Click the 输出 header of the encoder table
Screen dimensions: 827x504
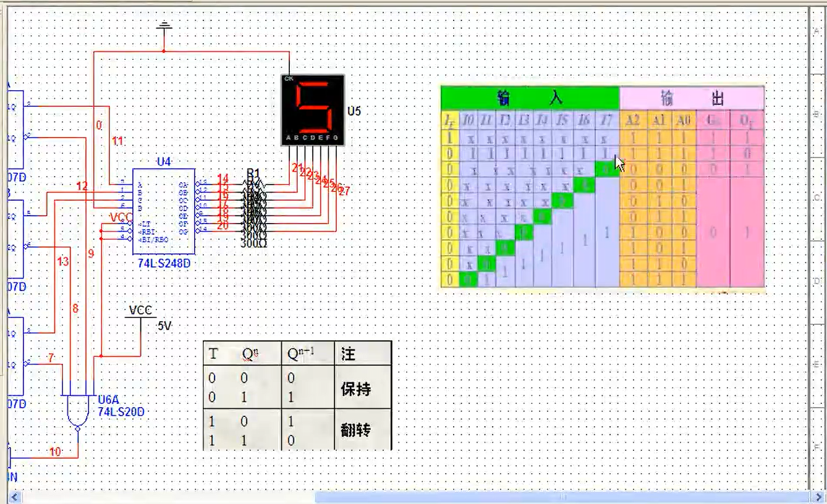coord(692,98)
